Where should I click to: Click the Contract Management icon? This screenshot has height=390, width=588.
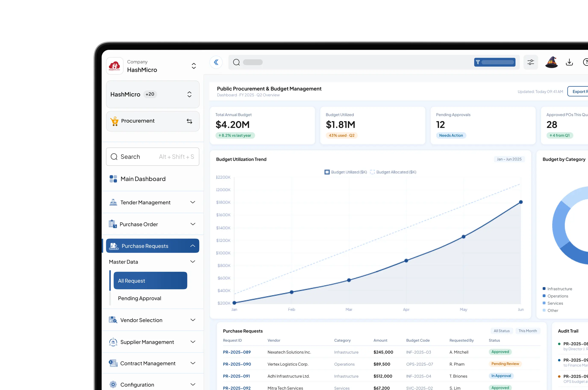tap(113, 363)
